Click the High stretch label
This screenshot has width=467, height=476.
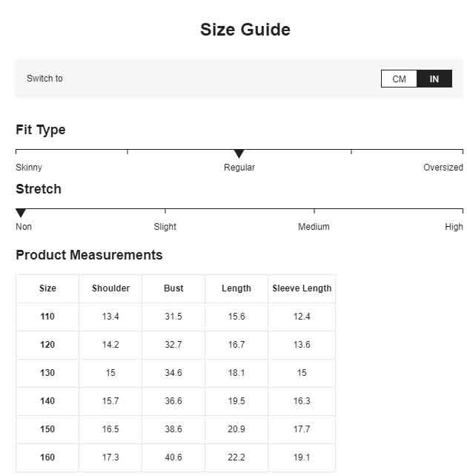tap(454, 227)
